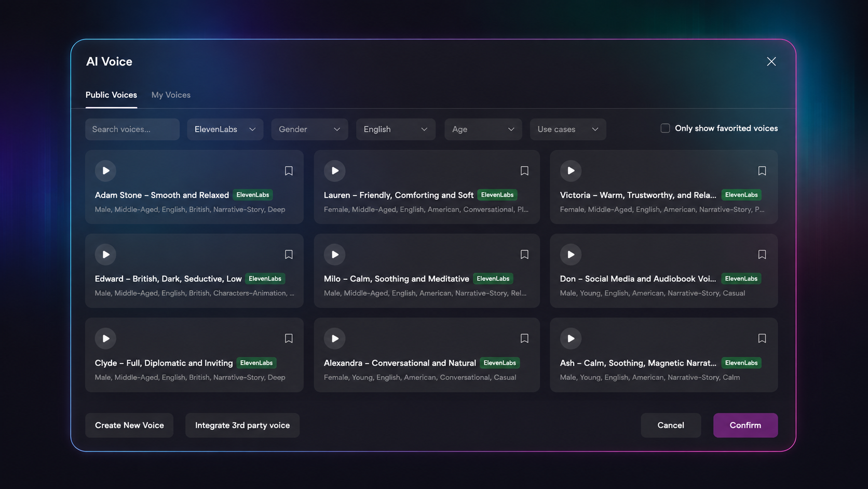Viewport: 868px width, 489px height.
Task: Play the Don voice preview
Action: 571,255
